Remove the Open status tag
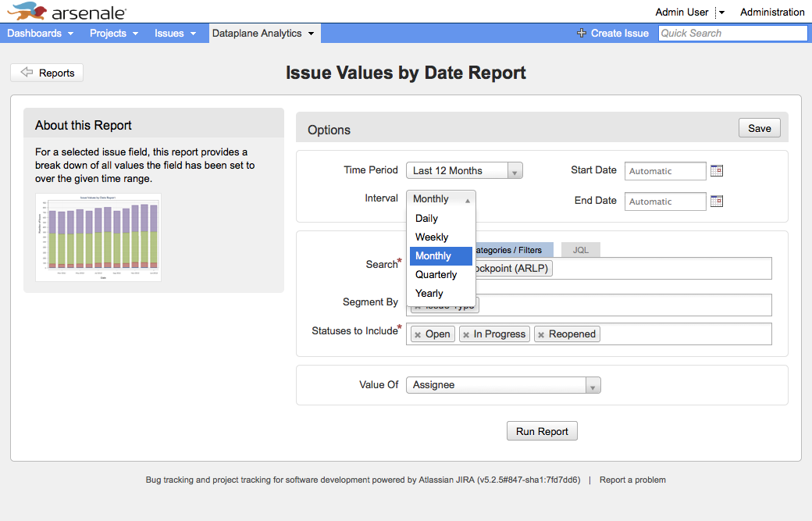Image resolution: width=812 pixels, height=521 pixels. coord(418,334)
